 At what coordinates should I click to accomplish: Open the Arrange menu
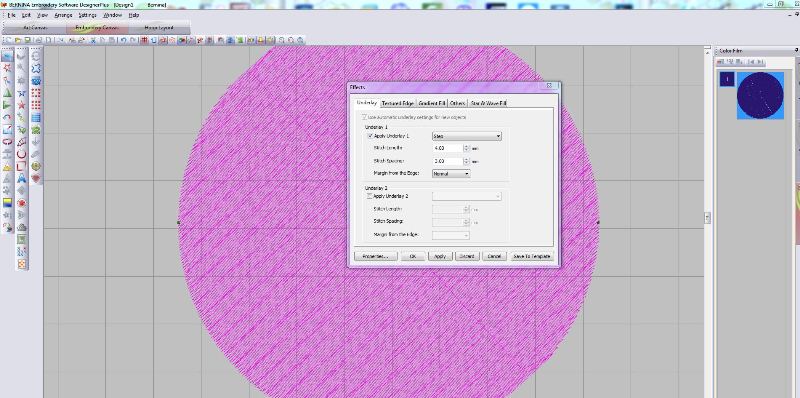tap(63, 15)
